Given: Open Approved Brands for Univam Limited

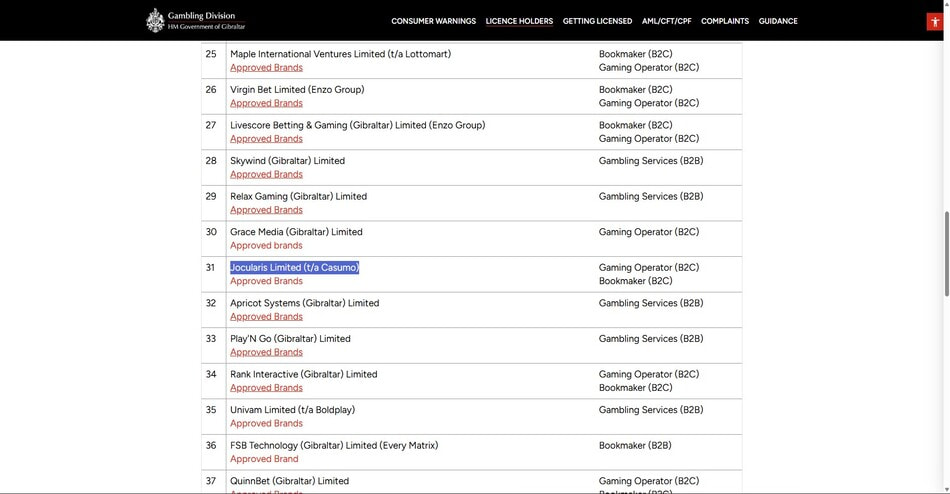Looking at the screenshot, I should coord(266,423).
